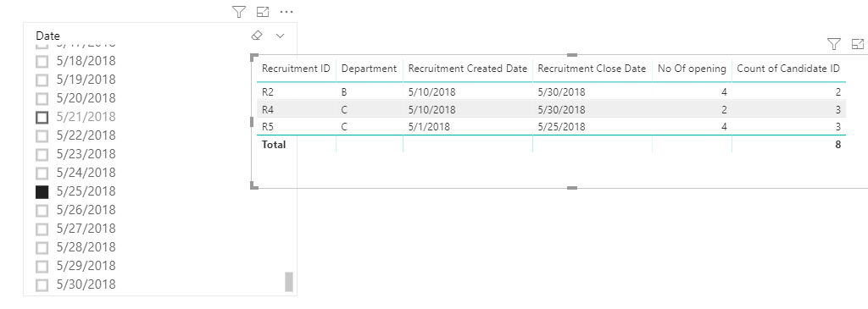868x309 pixels.
Task: Check the 5/30/2018 date box
Action: (42, 284)
